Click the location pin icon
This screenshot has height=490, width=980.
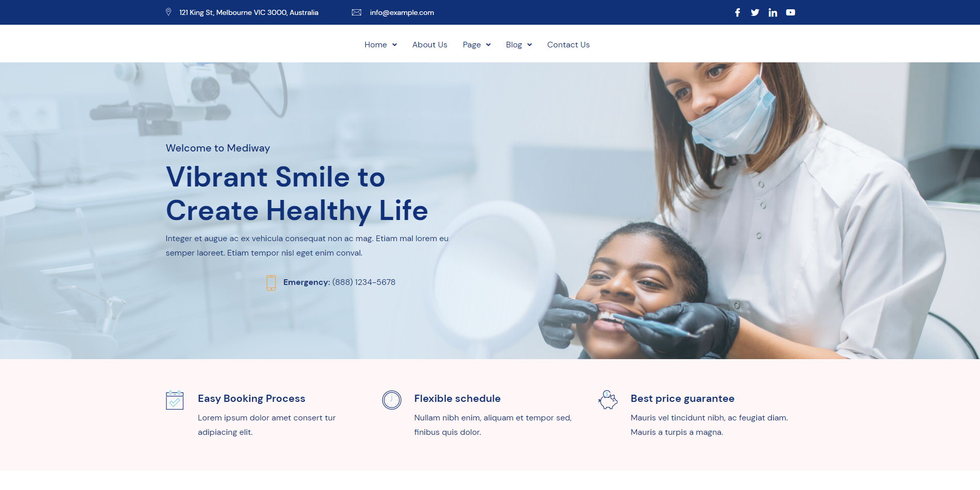pyautogui.click(x=168, y=12)
